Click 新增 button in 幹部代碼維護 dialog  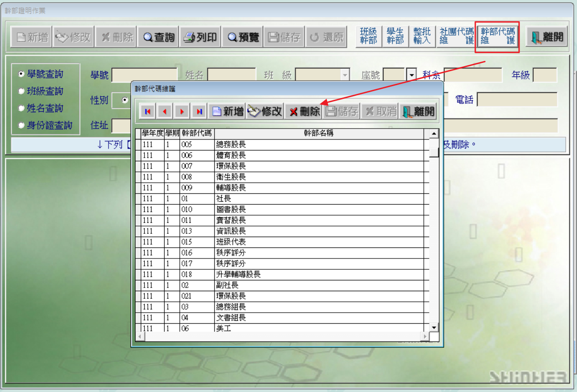coord(227,112)
